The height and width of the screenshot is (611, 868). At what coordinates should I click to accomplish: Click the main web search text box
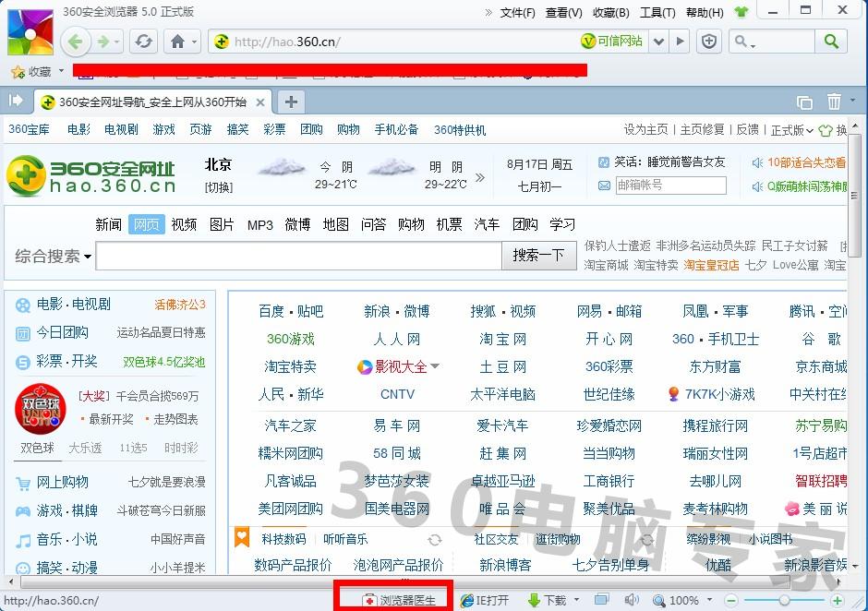pyautogui.click(x=299, y=256)
